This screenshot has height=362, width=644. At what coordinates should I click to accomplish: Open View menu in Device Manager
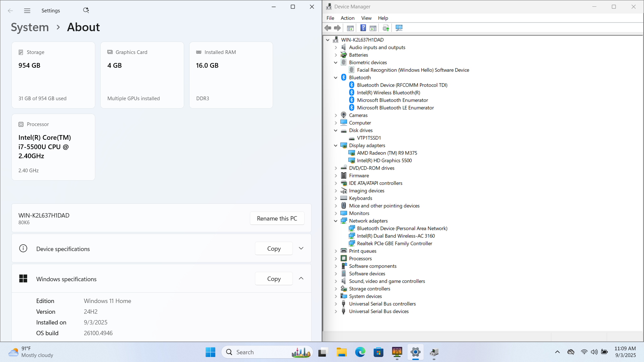click(x=366, y=18)
